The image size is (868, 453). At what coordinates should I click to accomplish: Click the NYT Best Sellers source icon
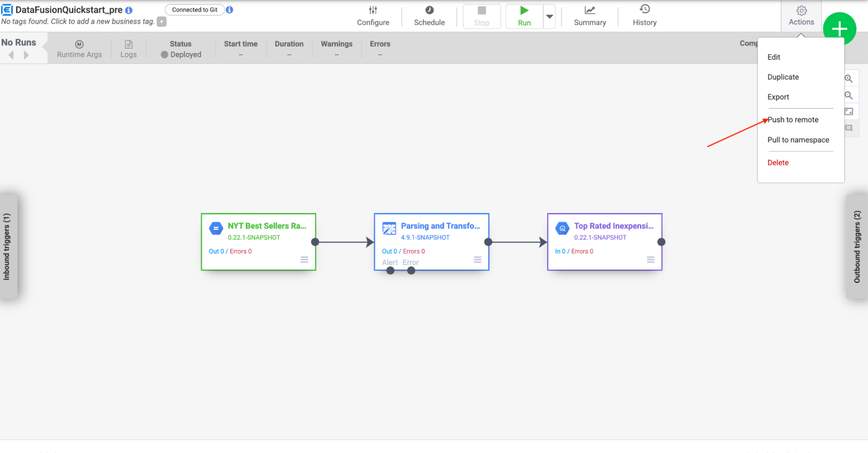point(216,229)
